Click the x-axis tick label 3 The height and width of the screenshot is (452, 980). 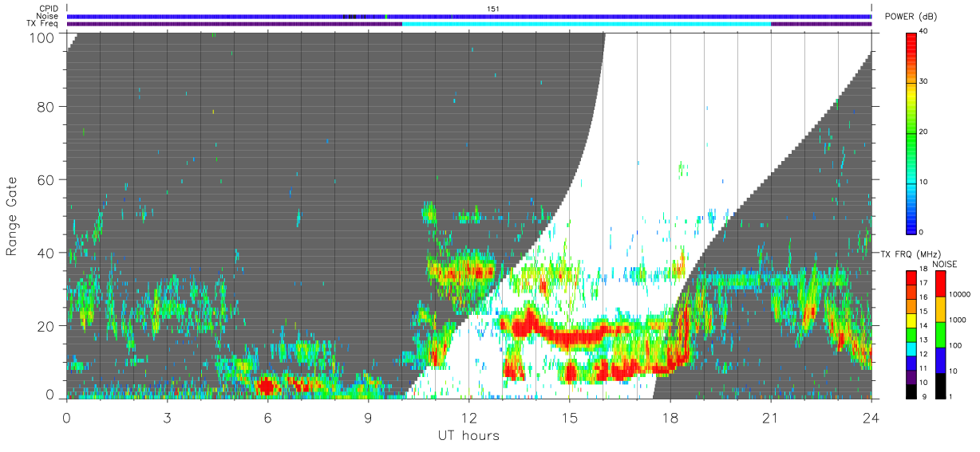coord(167,418)
